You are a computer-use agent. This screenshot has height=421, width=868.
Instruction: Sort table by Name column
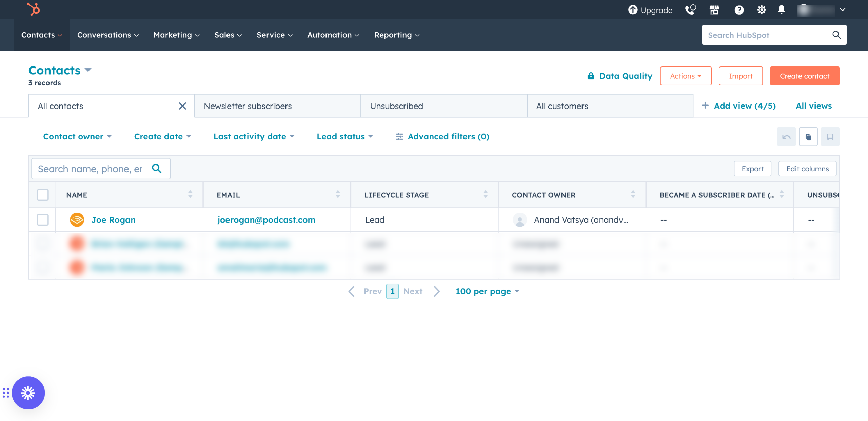190,194
